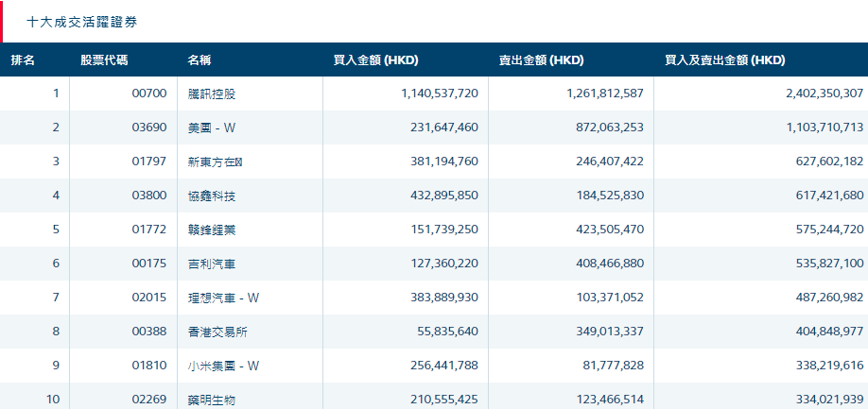This screenshot has width=868, height=409.
Task: Select the name starting with 新東方在
Action: click(x=217, y=162)
